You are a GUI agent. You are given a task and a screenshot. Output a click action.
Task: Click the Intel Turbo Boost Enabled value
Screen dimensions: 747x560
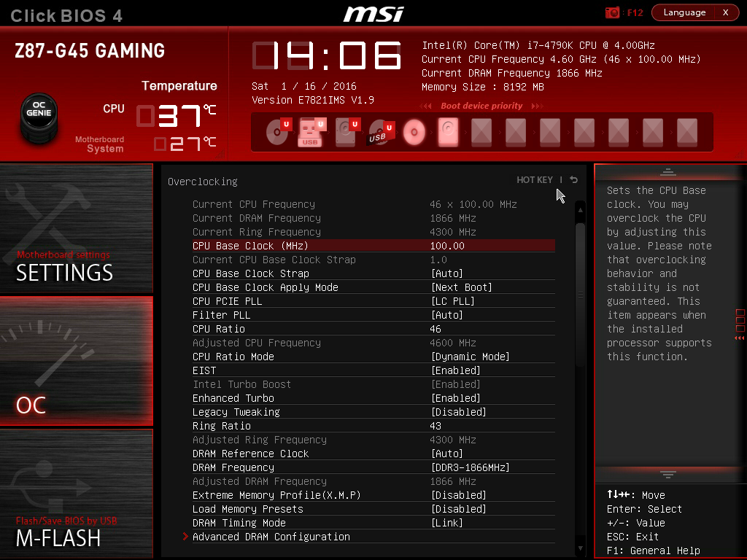pos(456,384)
